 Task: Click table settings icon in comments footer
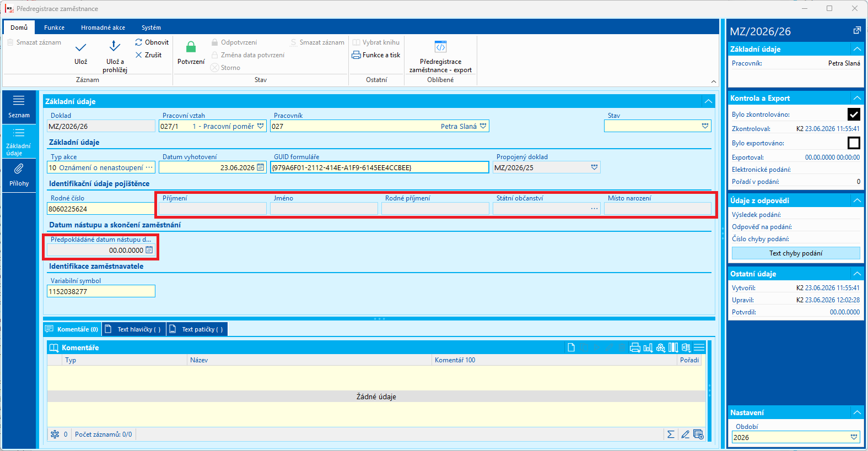[x=698, y=434]
